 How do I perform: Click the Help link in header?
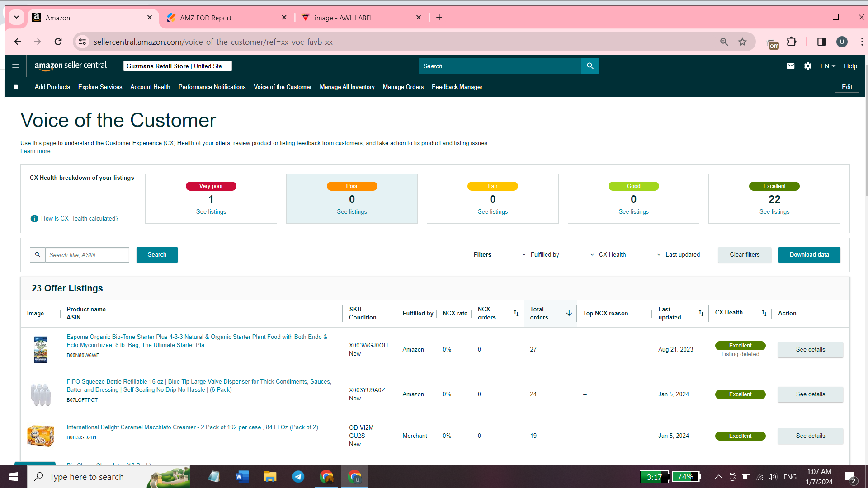(850, 66)
